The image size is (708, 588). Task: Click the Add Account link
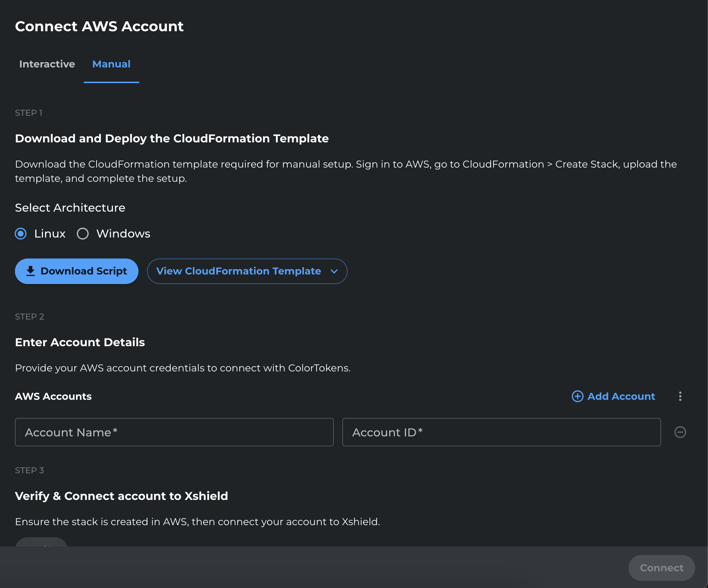tap(621, 396)
